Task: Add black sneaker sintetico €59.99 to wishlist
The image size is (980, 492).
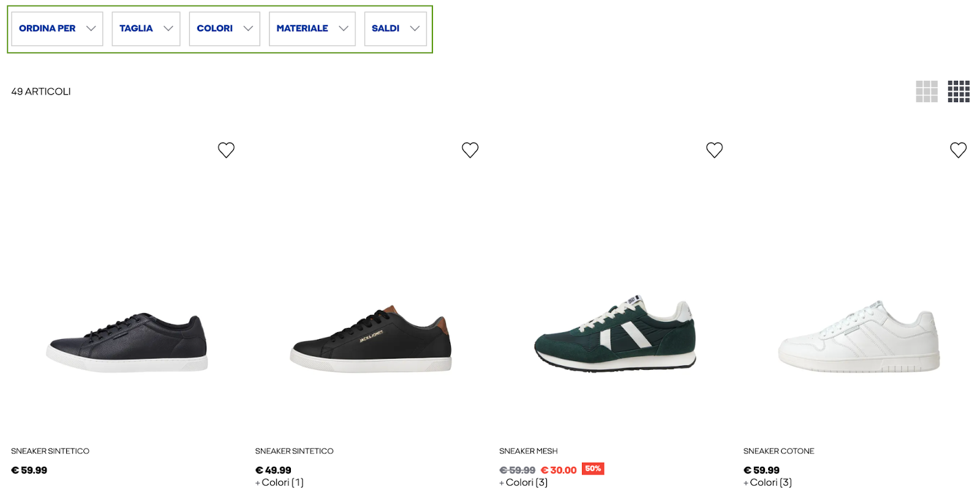Action: (226, 150)
